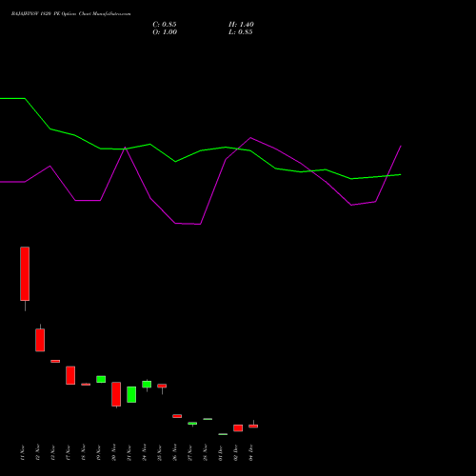Click the high value H: 1.40

241,25
